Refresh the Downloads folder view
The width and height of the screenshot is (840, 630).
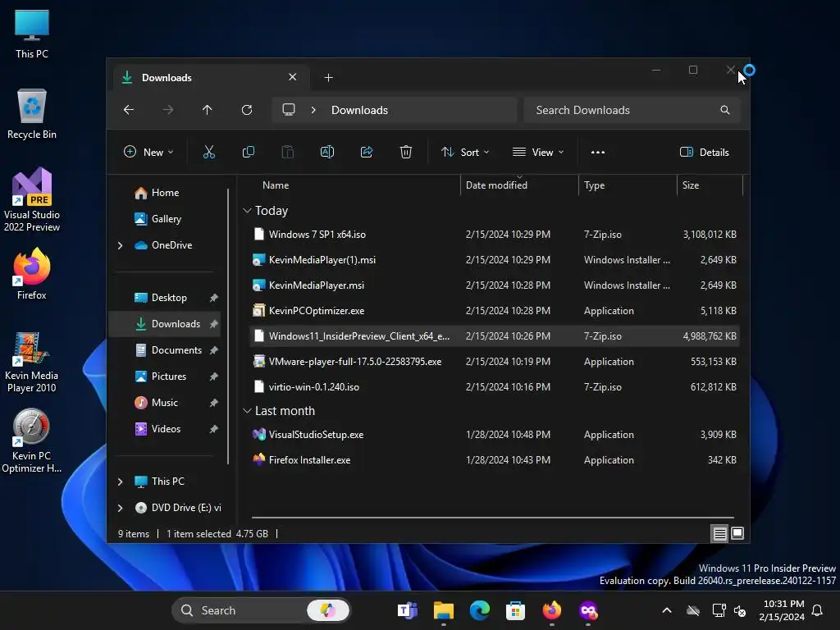pyautogui.click(x=247, y=110)
